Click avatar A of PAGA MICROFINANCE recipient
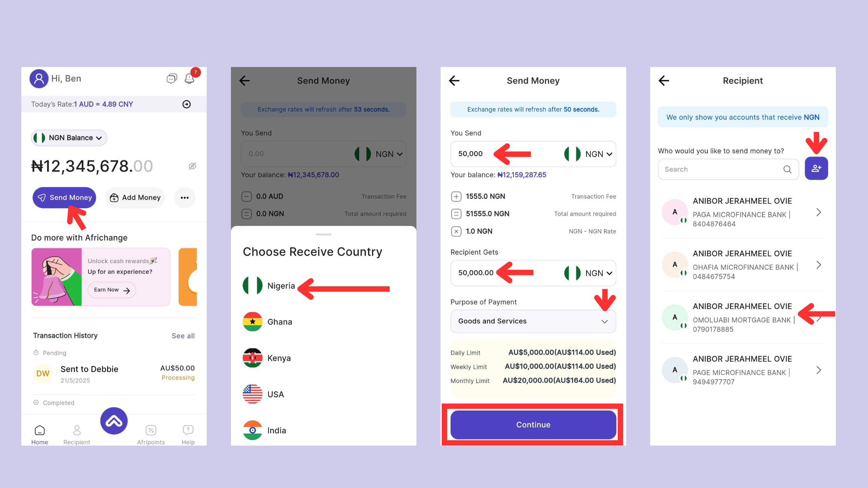 click(x=675, y=212)
